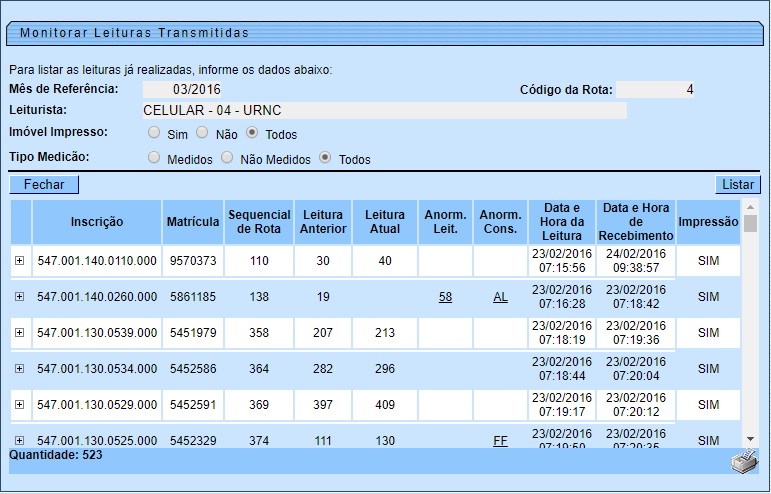771x494 pixels.
Task: Expand row for inscription 547.001.140.0260.000
Action: pos(19,297)
